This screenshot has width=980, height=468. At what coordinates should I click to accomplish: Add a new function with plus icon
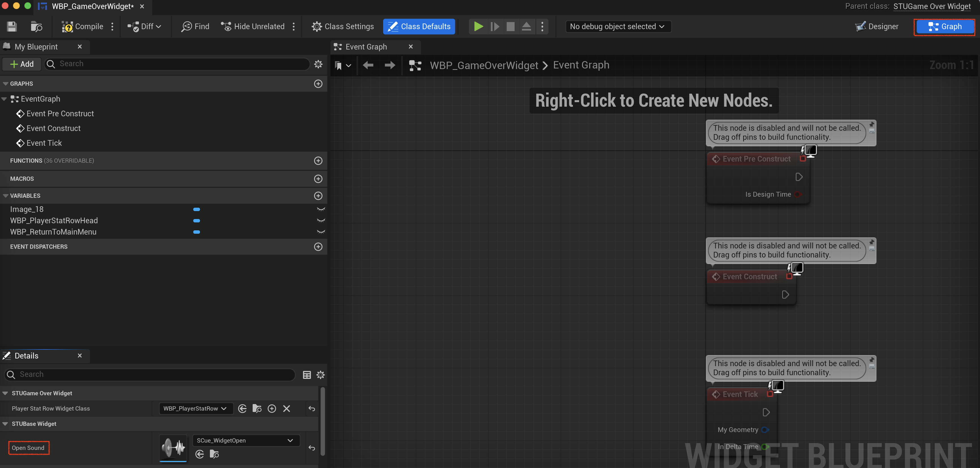tap(319, 160)
